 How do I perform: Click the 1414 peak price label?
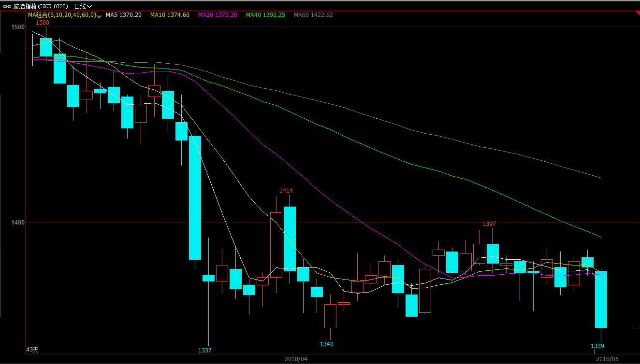click(286, 191)
